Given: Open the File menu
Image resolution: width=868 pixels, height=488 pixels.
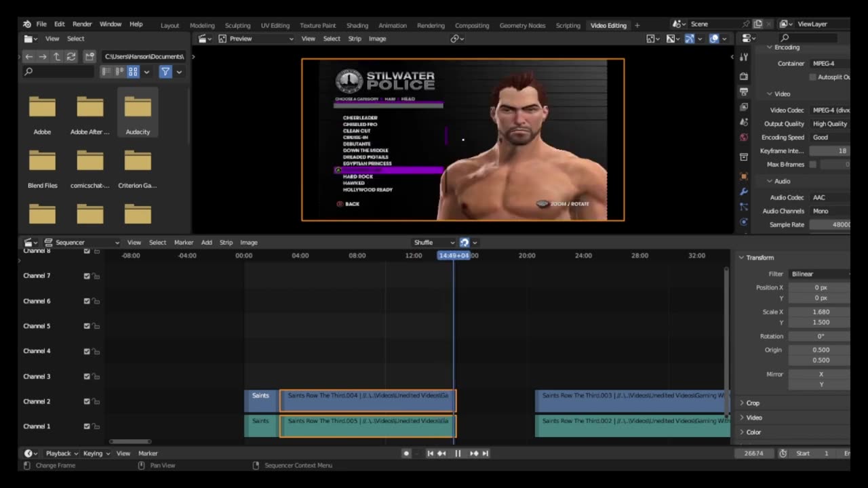Looking at the screenshot, I should [41, 24].
